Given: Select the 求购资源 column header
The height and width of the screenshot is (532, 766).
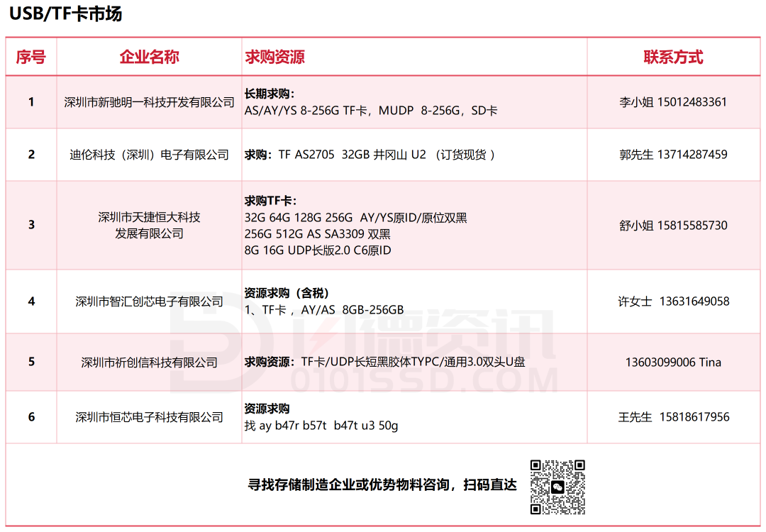Looking at the screenshot, I should pos(275,57).
